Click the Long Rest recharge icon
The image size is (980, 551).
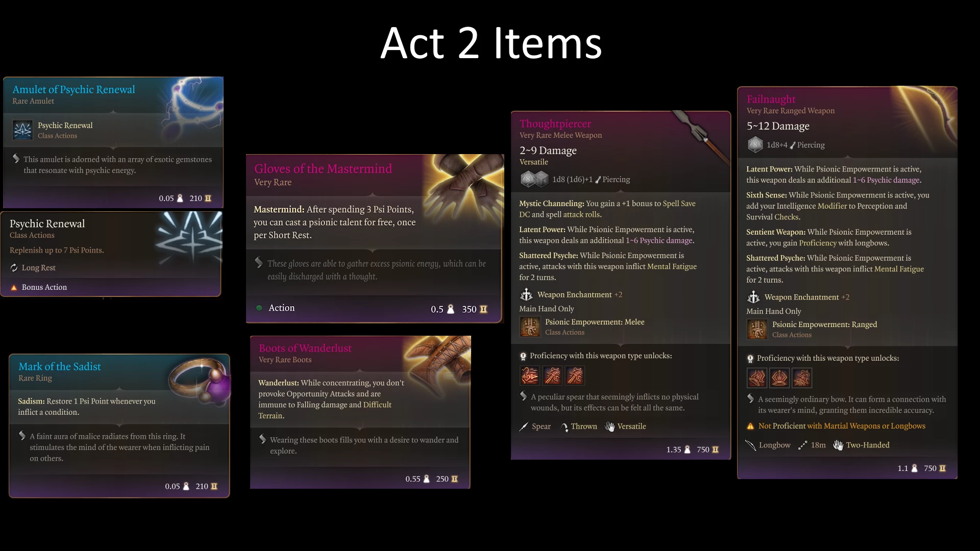14,268
